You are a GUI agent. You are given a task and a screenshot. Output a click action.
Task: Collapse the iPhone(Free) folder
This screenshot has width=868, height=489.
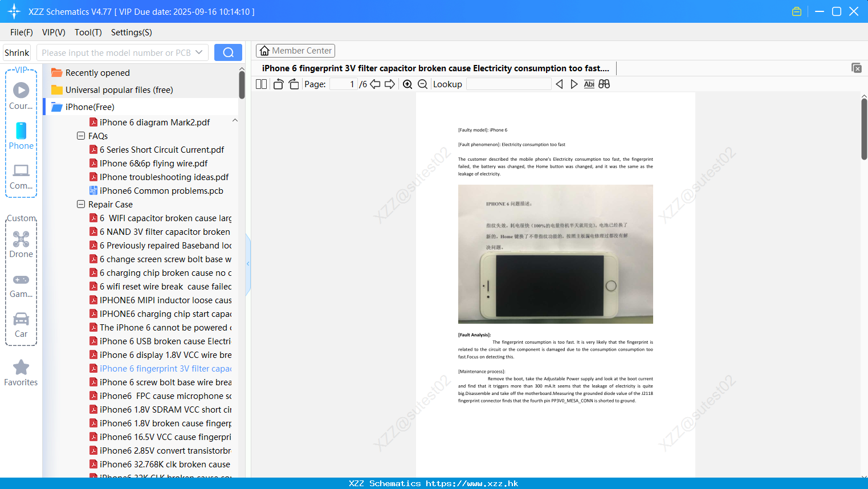coord(83,107)
